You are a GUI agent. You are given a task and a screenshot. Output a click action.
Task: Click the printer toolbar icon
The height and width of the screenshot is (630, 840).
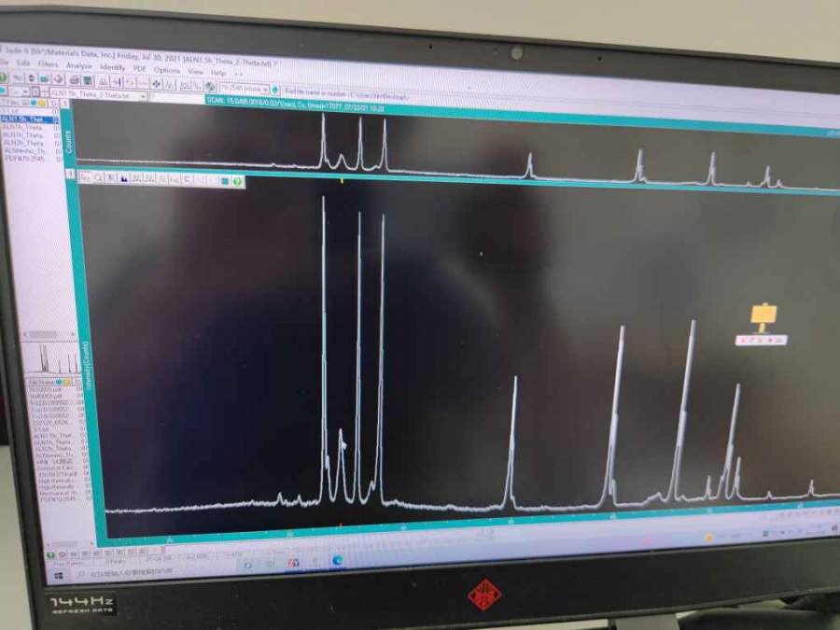(75, 80)
